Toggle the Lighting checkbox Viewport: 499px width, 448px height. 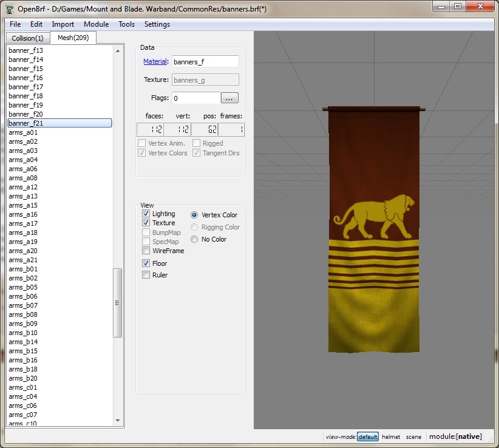[x=146, y=214]
